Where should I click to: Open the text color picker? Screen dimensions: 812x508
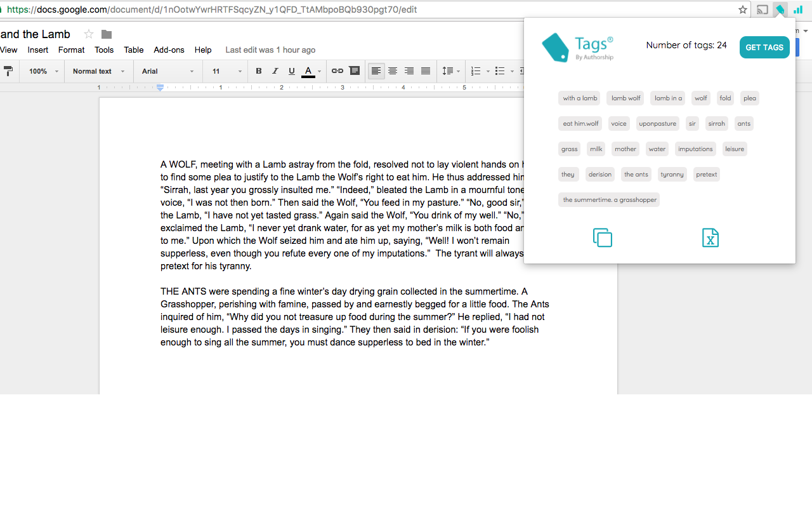click(308, 71)
